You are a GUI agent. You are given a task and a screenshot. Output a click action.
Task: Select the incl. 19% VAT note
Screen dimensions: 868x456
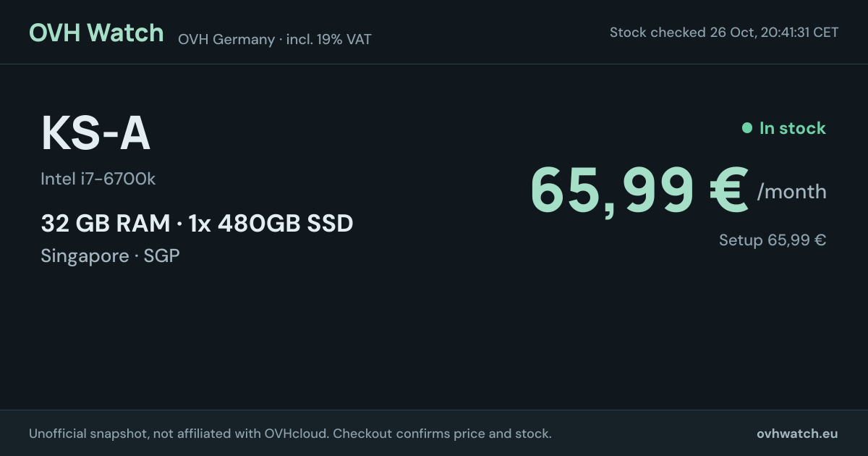(x=329, y=40)
